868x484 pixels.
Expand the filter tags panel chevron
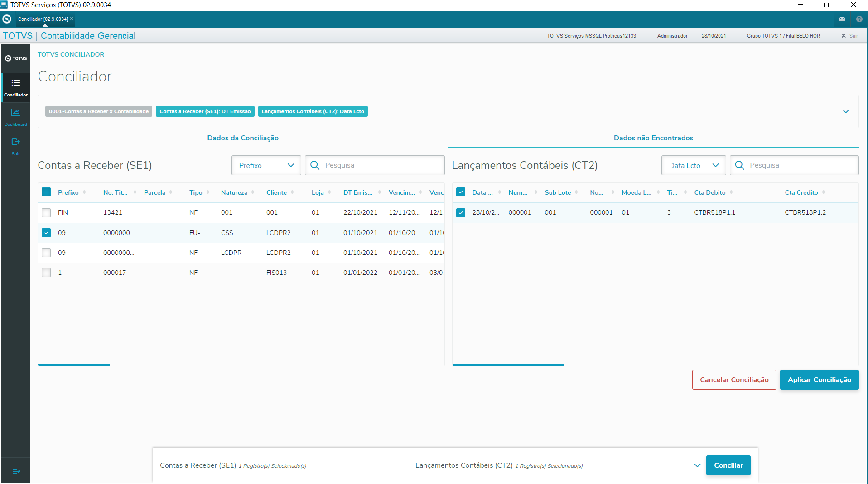click(x=846, y=111)
